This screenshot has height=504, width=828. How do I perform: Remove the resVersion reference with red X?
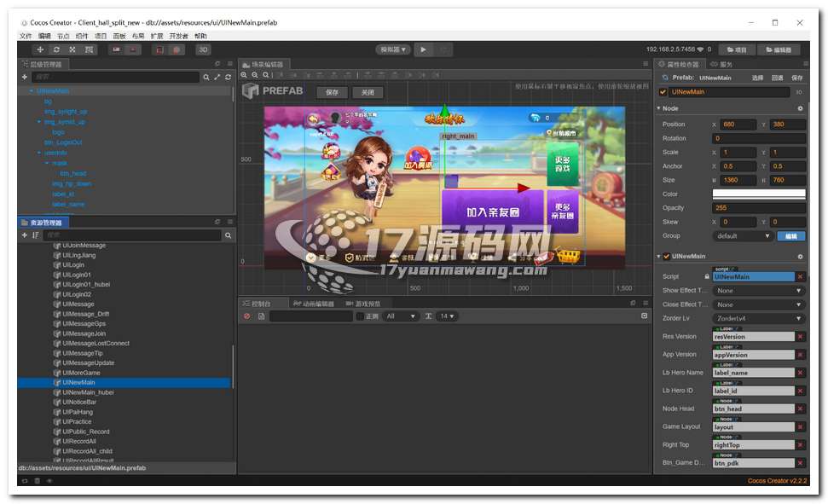point(801,337)
